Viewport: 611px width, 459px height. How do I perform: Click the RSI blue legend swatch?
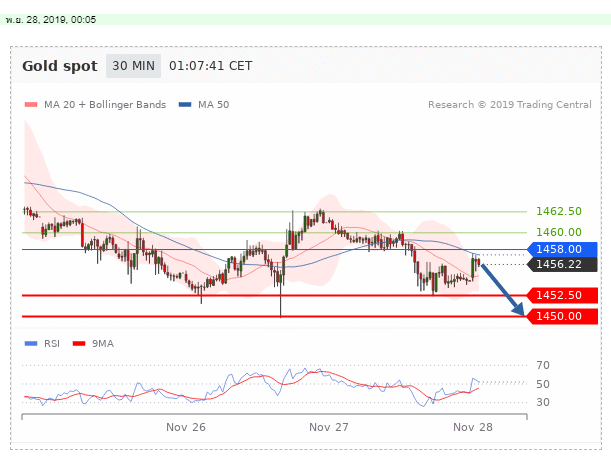31,343
